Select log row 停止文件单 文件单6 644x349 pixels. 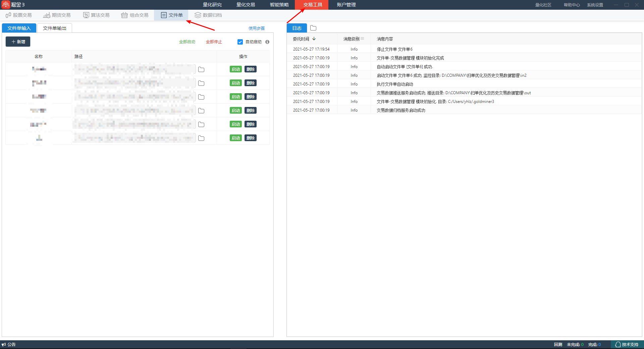tap(464, 49)
